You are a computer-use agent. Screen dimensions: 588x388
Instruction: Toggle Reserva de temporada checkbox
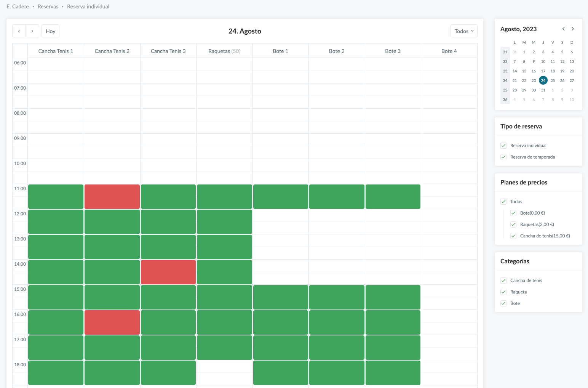click(x=503, y=157)
